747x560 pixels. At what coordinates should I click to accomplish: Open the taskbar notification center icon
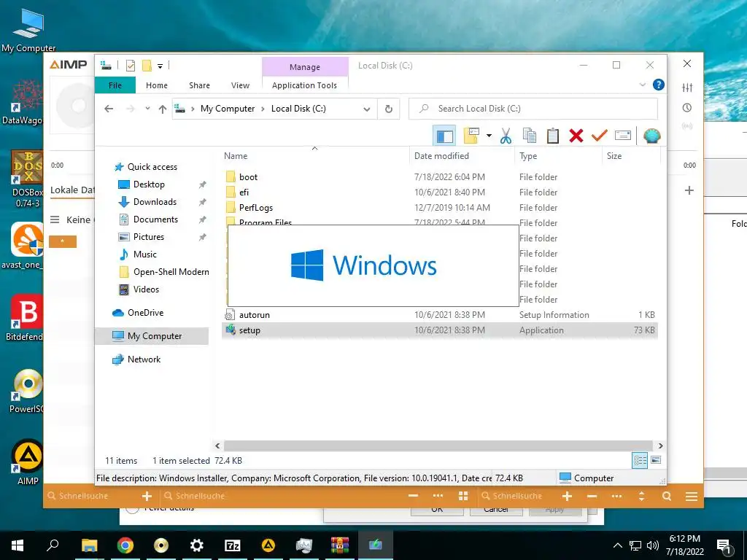point(724,545)
